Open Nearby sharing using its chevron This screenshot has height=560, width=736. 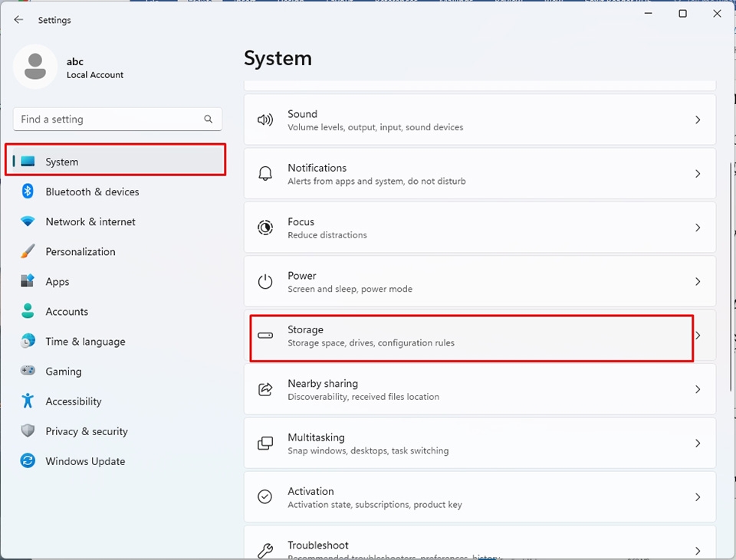698,389
